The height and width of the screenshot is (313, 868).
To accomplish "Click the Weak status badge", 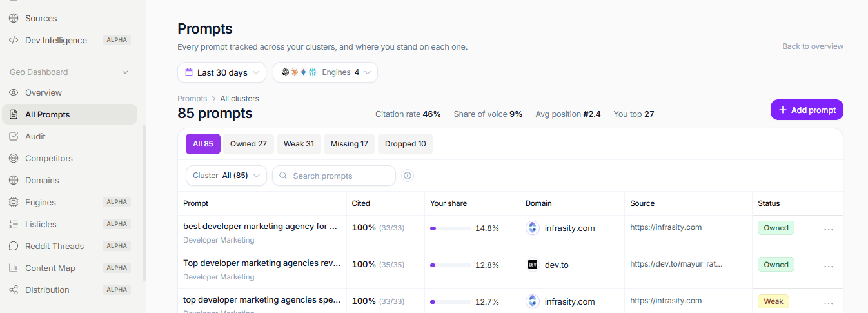I will [x=773, y=301].
